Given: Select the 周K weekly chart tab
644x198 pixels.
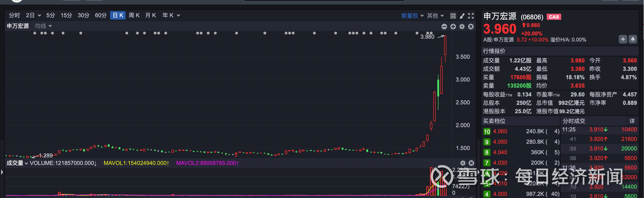Looking at the screenshot, I should (134, 15).
